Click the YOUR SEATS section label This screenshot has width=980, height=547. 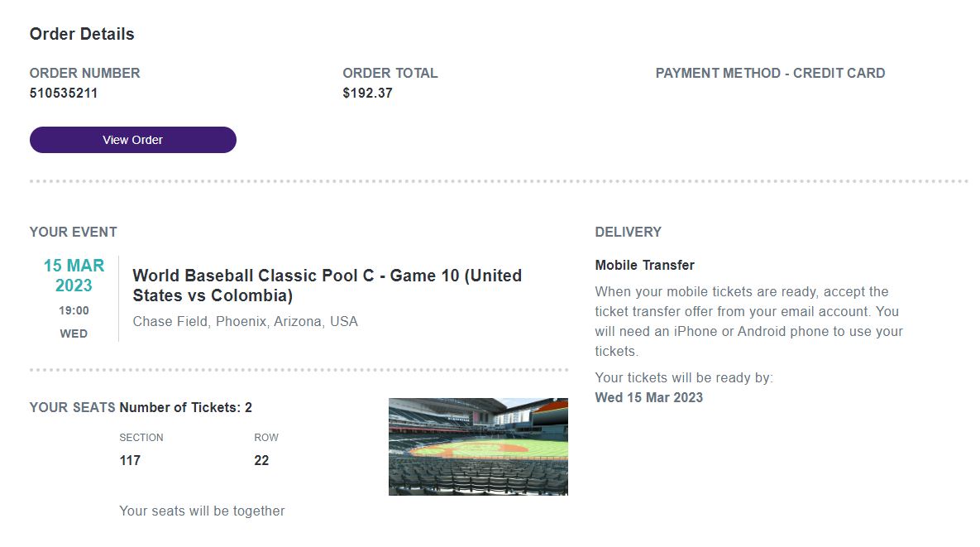(x=72, y=407)
